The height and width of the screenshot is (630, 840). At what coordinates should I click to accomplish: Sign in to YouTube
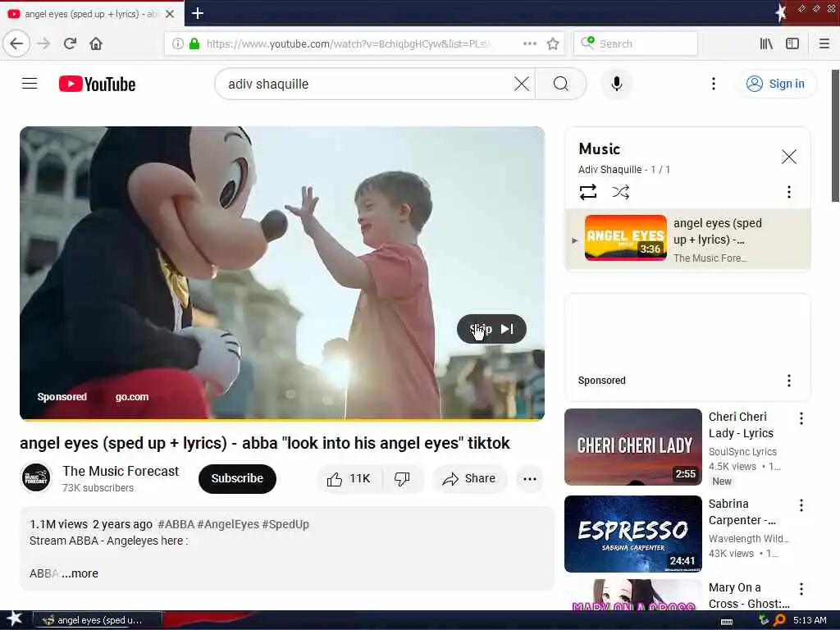(x=776, y=84)
